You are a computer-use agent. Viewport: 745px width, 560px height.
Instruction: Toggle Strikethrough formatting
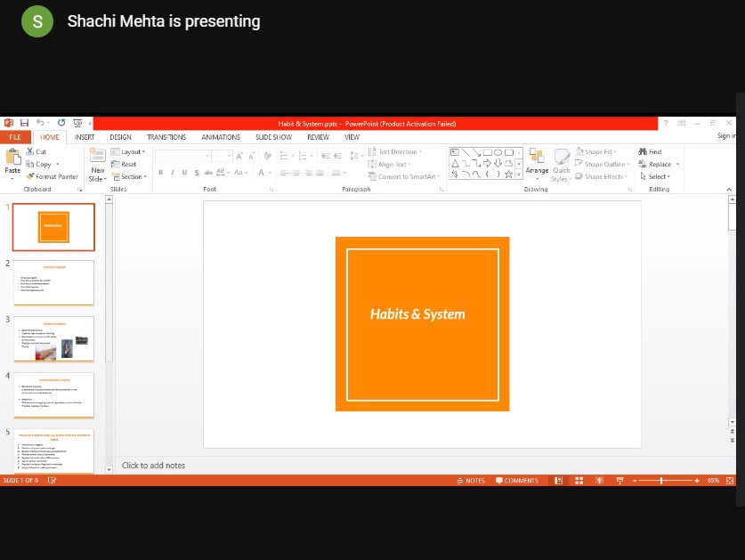click(208, 173)
